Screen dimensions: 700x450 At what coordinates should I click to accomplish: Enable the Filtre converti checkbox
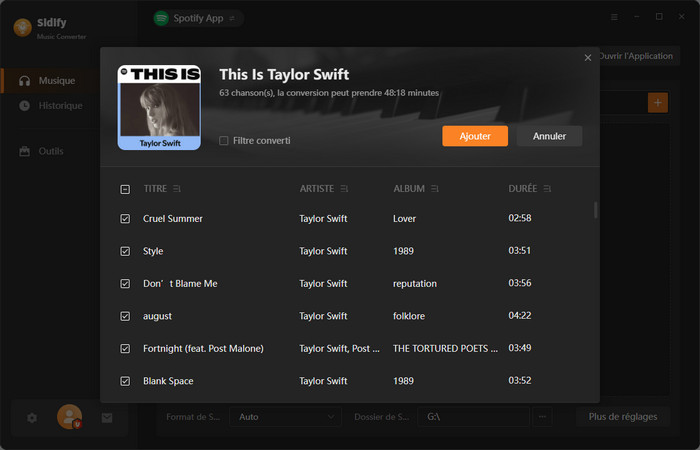pos(224,141)
